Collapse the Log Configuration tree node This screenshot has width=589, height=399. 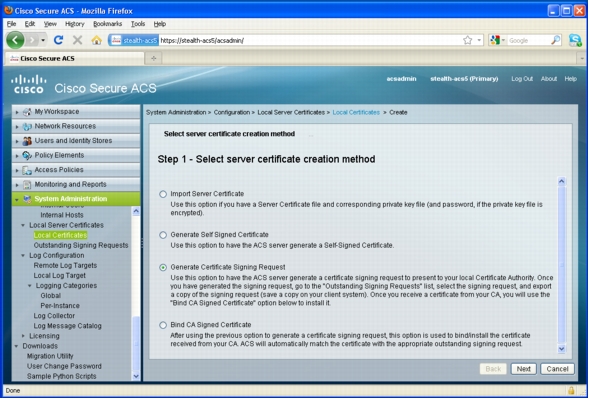23,255
